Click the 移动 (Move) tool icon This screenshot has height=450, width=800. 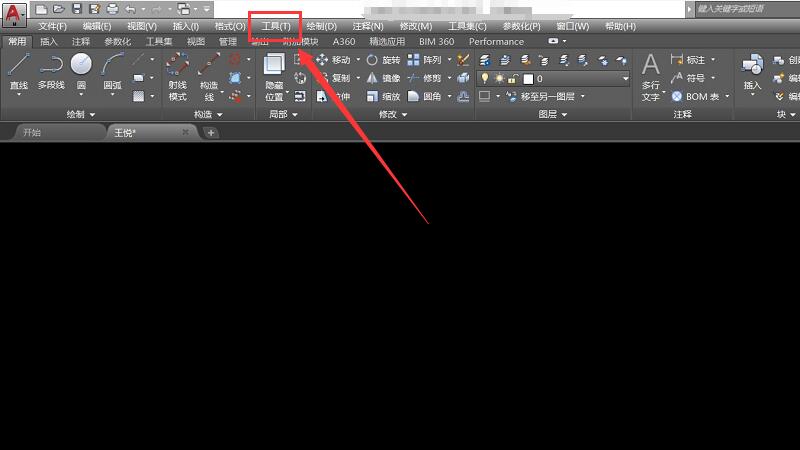(x=322, y=60)
